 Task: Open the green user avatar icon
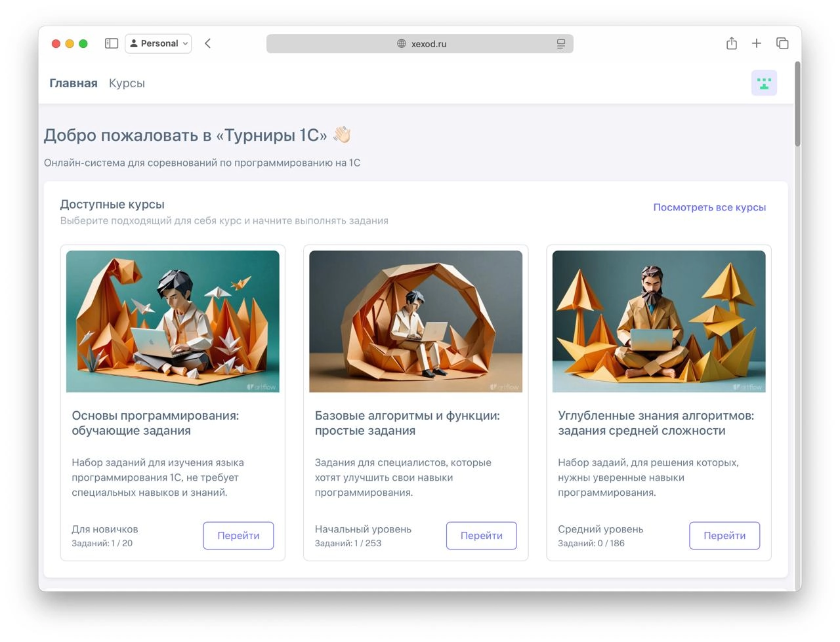click(x=764, y=83)
